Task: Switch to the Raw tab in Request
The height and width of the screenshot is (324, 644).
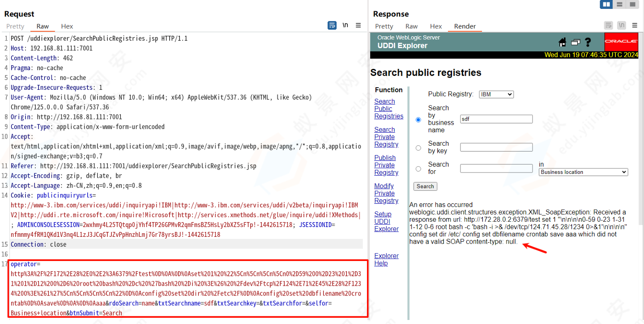Action: (x=43, y=26)
